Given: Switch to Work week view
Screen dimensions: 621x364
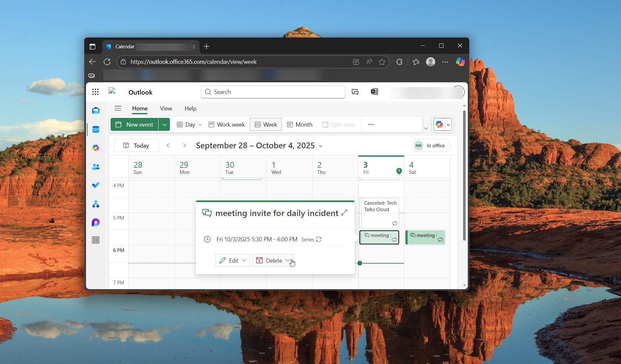Looking at the screenshot, I should point(227,125).
